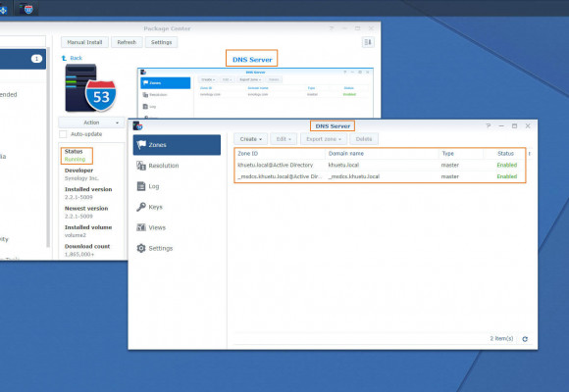Click the Running status text
Screen dimensions: 569x392
75,159
